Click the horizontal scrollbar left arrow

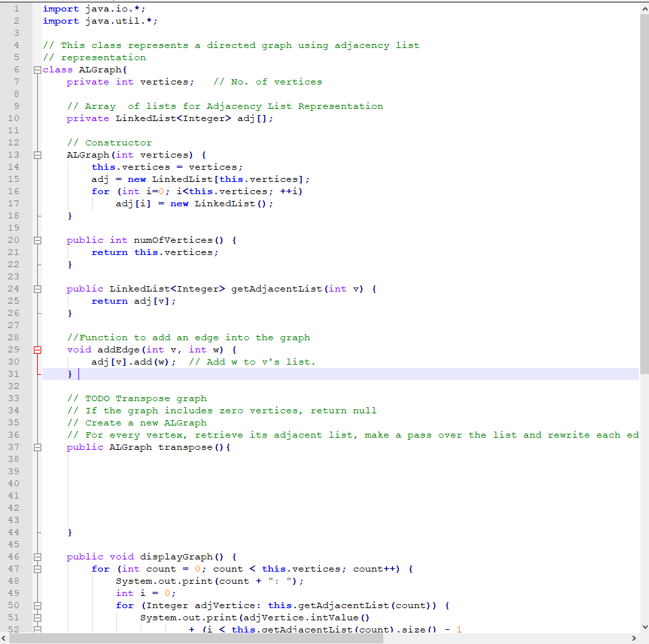[4, 637]
